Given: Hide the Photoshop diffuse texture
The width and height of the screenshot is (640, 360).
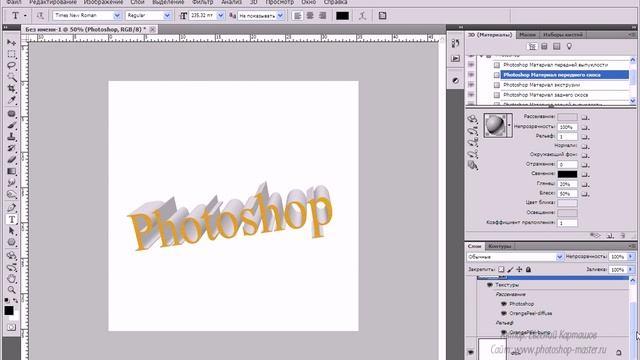Looking at the screenshot, I should 503,304.
